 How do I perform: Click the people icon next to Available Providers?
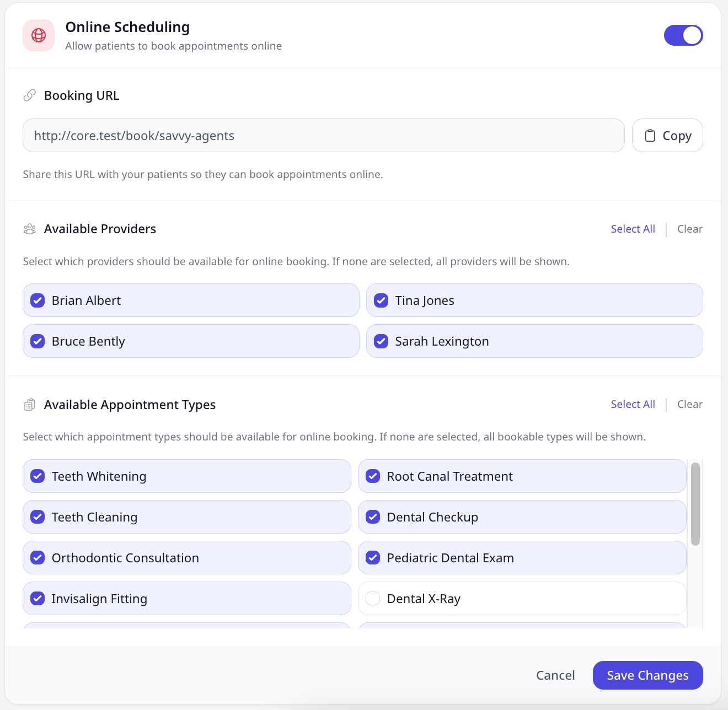click(x=30, y=229)
